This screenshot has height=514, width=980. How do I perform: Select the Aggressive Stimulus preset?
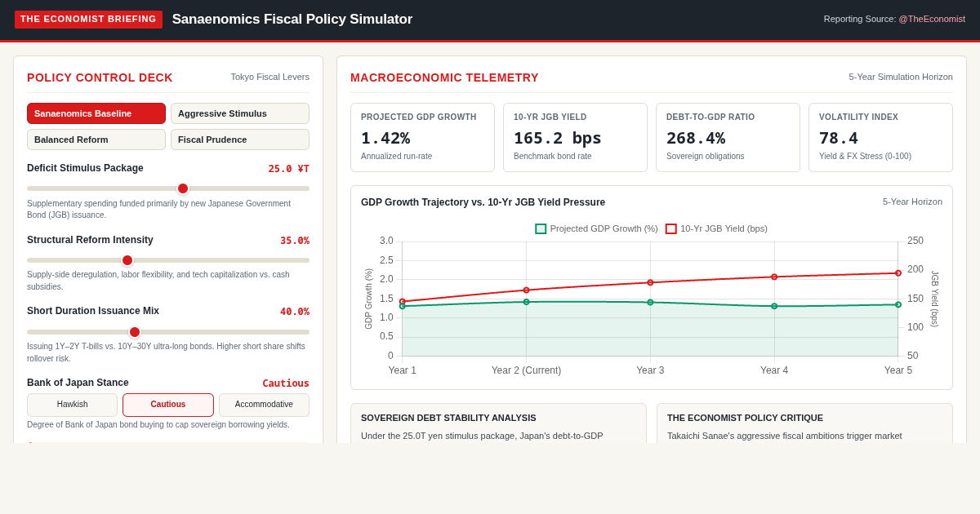(240, 113)
